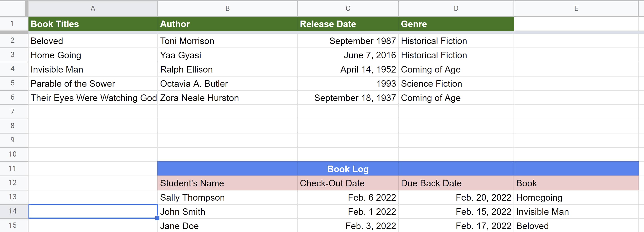The width and height of the screenshot is (644, 232).
Task: Select the Feb. 17, 2022 due date cell
Action: (x=456, y=226)
